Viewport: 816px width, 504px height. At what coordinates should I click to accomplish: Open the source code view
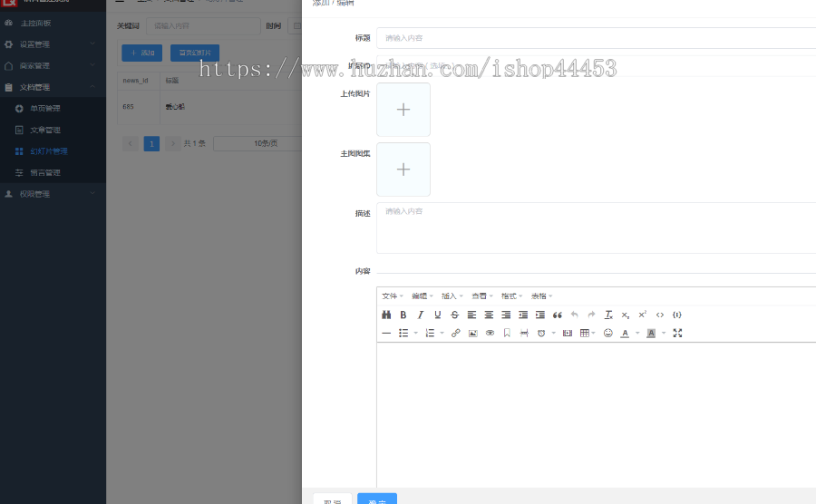pyautogui.click(x=660, y=315)
